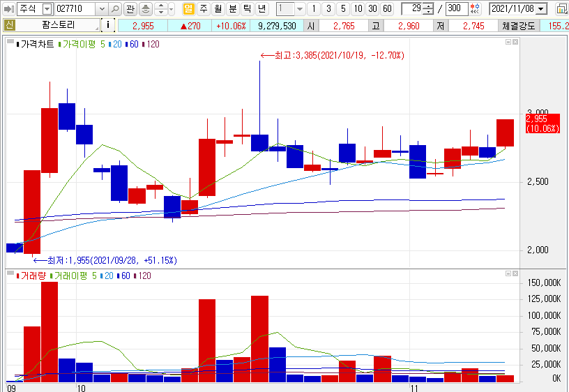Viewport: 569px width, 392px height.
Task: Maximize the volume chart panel
Action: coord(508,273)
